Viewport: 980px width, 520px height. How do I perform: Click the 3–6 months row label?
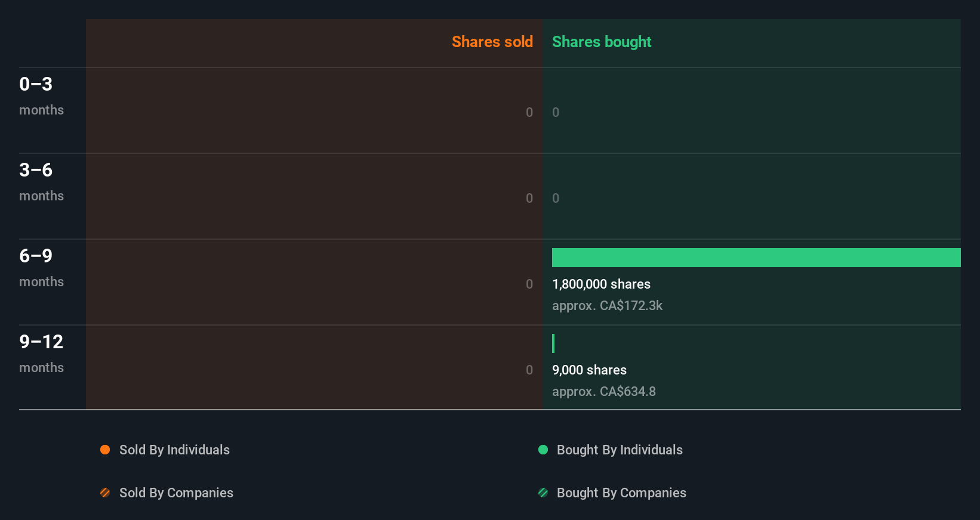click(41, 182)
